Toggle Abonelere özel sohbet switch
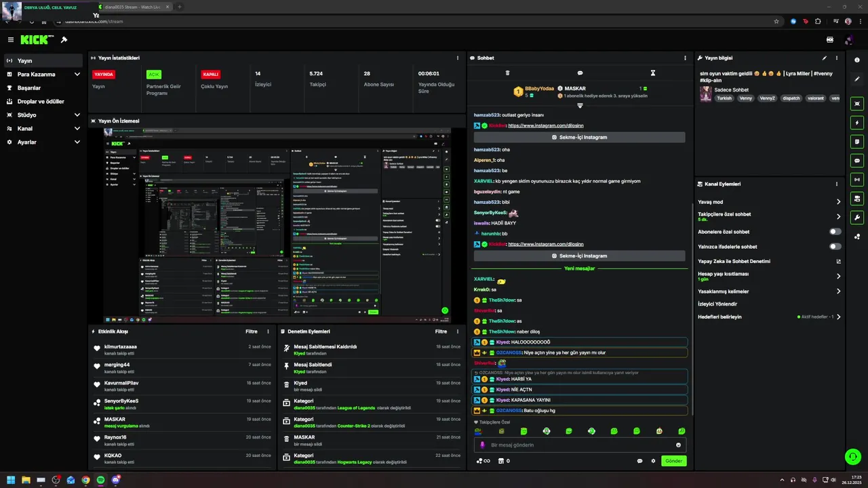This screenshot has height=488, width=868. 835,232
